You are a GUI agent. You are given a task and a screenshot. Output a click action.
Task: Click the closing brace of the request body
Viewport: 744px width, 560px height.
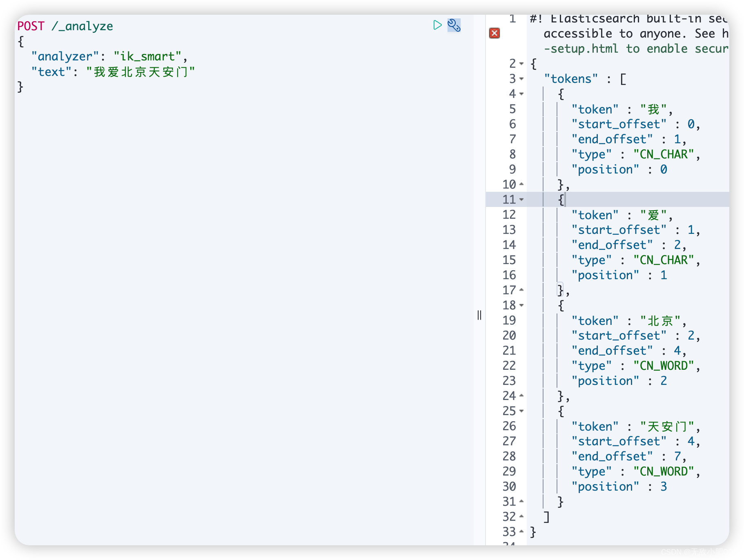(x=21, y=87)
